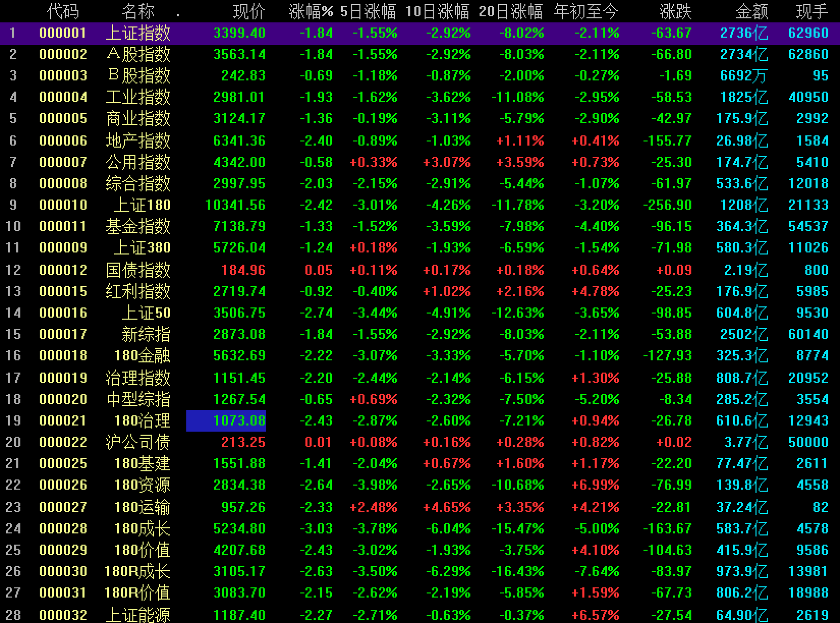Click -16.43% 20-day change of 180R成长

click(517, 572)
